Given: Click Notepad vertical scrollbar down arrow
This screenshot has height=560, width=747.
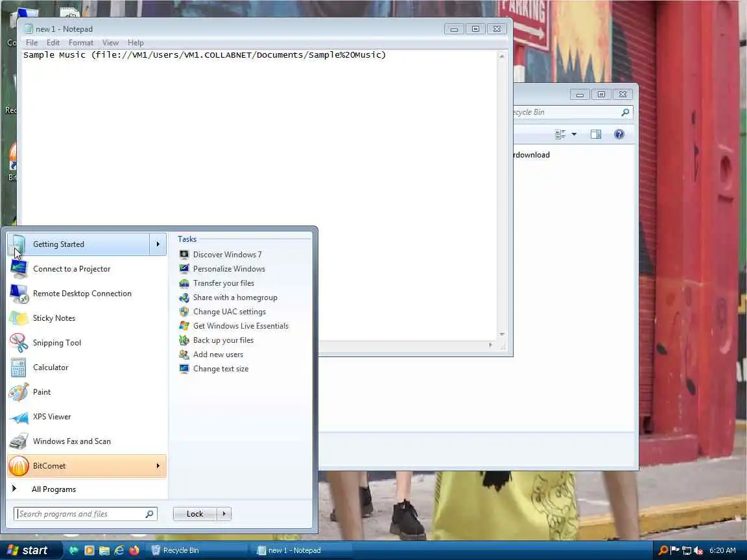Looking at the screenshot, I should [x=502, y=334].
